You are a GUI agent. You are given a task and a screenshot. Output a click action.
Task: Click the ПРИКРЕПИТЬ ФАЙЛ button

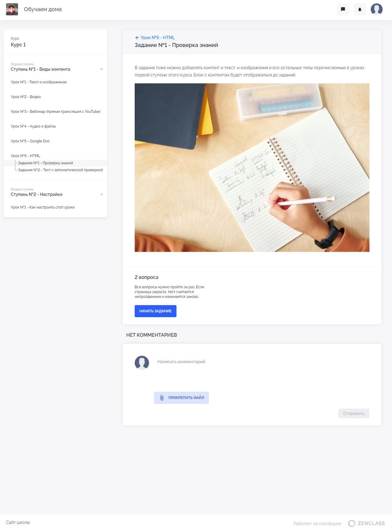pos(181,398)
